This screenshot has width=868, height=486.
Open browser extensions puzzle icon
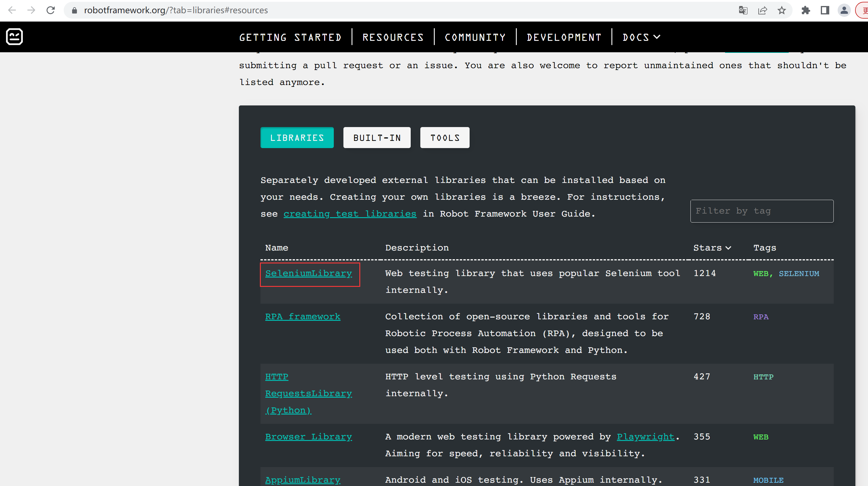click(x=806, y=10)
